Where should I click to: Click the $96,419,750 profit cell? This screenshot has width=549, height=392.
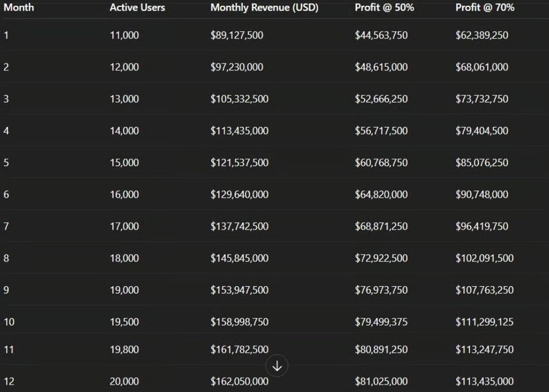tap(481, 227)
